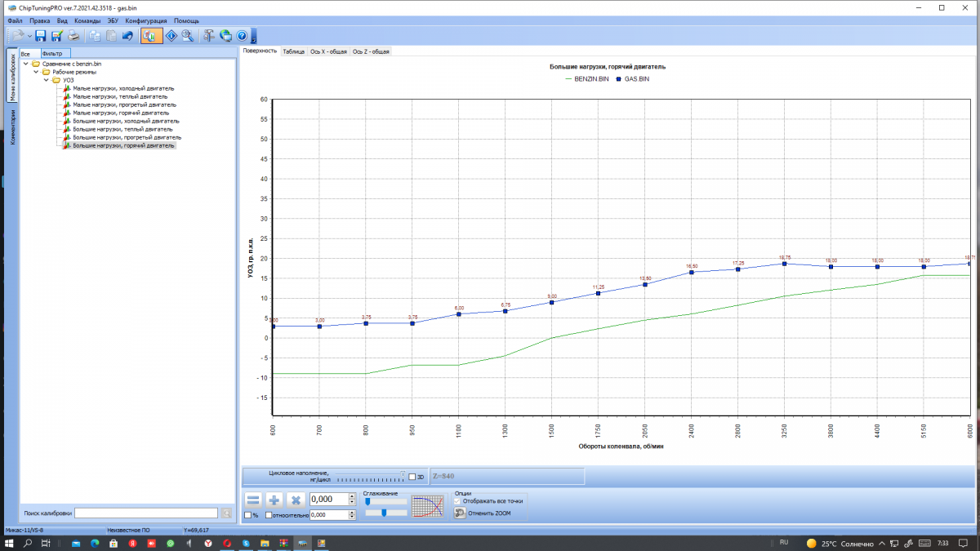Click the plus (add value) button
Image resolution: width=980 pixels, height=551 pixels.
274,500
